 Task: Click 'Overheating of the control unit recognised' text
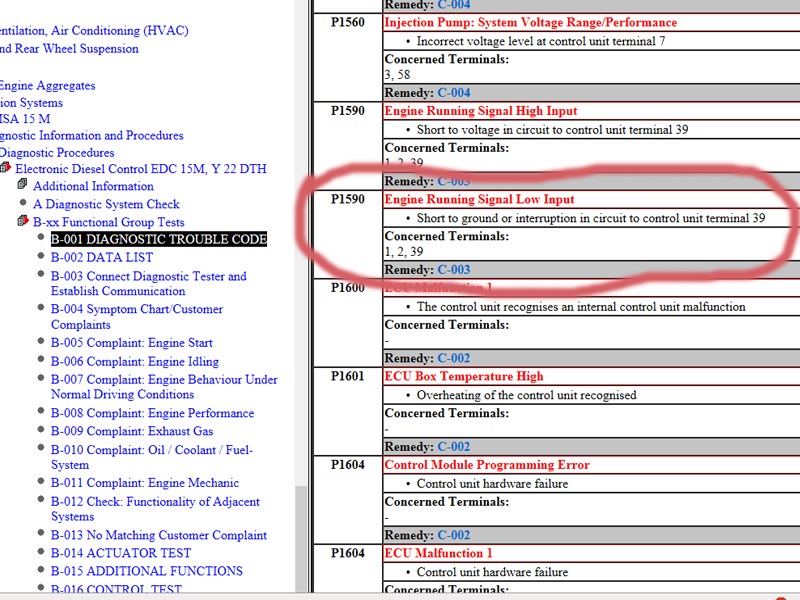point(527,395)
